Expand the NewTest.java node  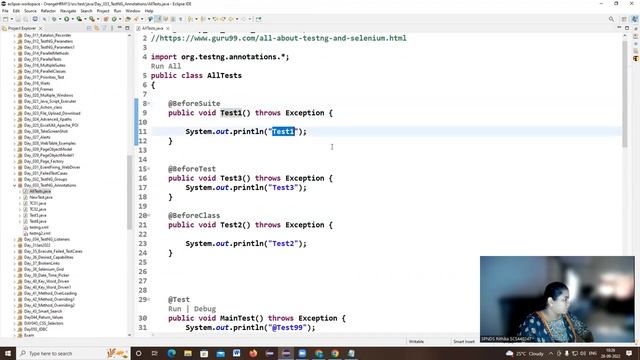coord(20,197)
